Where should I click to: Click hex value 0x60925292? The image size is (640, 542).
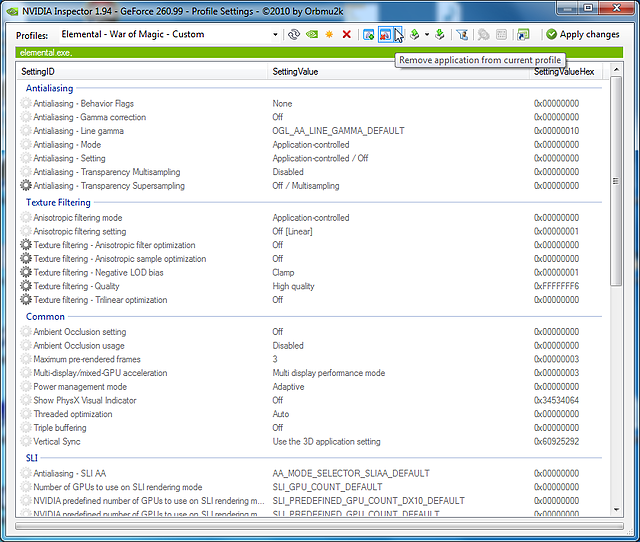[x=556, y=441]
